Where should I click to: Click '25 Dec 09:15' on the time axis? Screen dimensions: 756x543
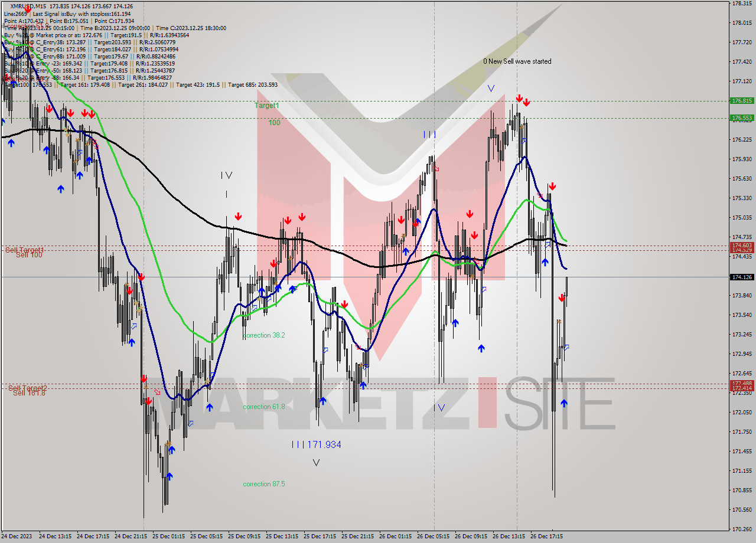click(x=245, y=537)
